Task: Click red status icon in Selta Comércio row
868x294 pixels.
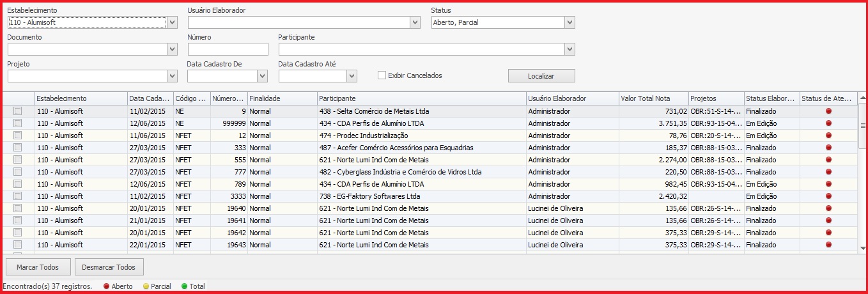Action: (828, 111)
